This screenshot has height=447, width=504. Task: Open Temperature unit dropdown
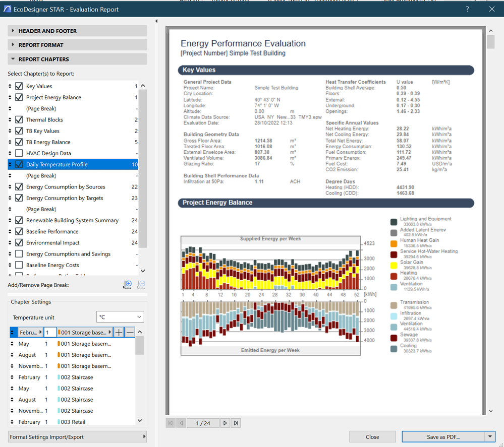point(120,317)
